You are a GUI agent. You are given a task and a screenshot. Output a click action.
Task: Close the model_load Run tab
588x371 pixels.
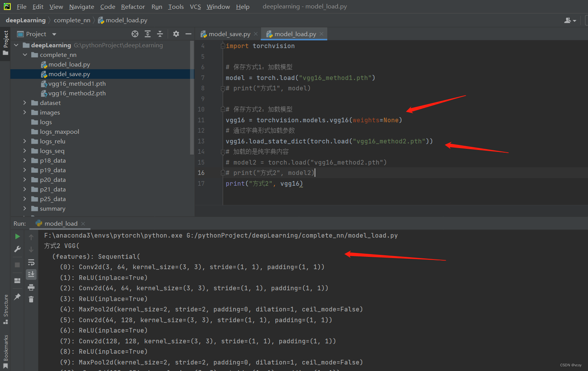point(83,223)
